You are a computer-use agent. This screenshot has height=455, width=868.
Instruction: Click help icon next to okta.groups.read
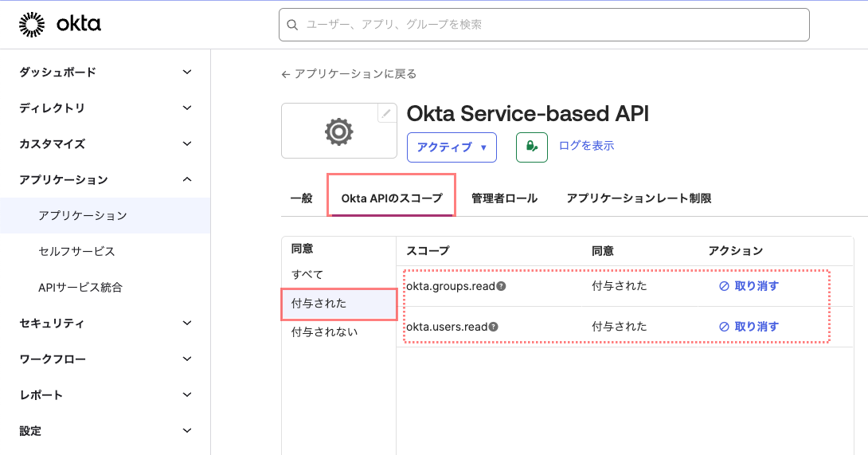(x=502, y=286)
